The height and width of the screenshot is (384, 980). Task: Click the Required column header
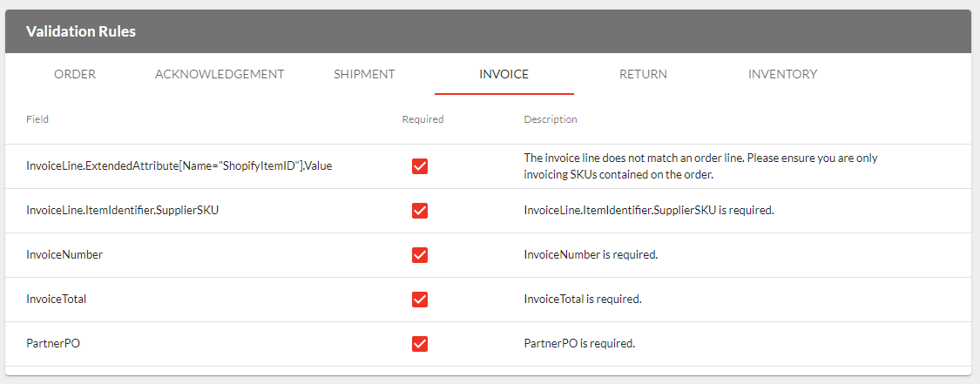pyautogui.click(x=422, y=119)
